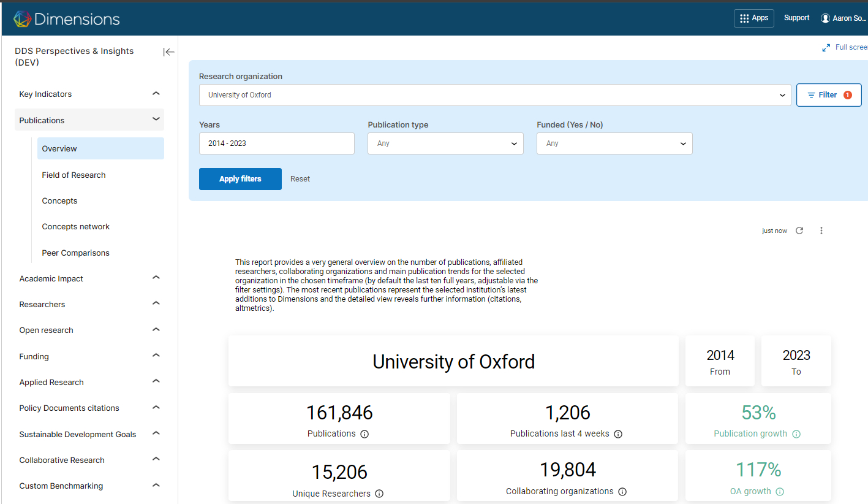The height and width of the screenshot is (504, 868).
Task: Show info for Unique Researchers
Action: pos(379,494)
